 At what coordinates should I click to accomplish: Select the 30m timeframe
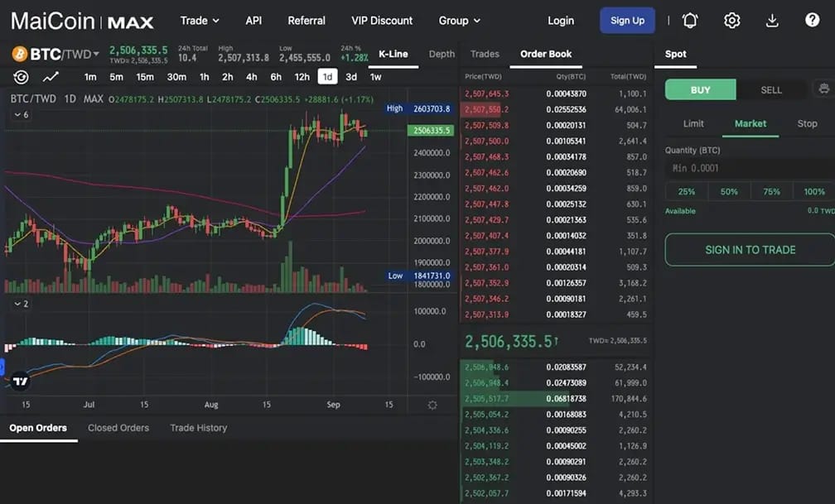coord(176,77)
